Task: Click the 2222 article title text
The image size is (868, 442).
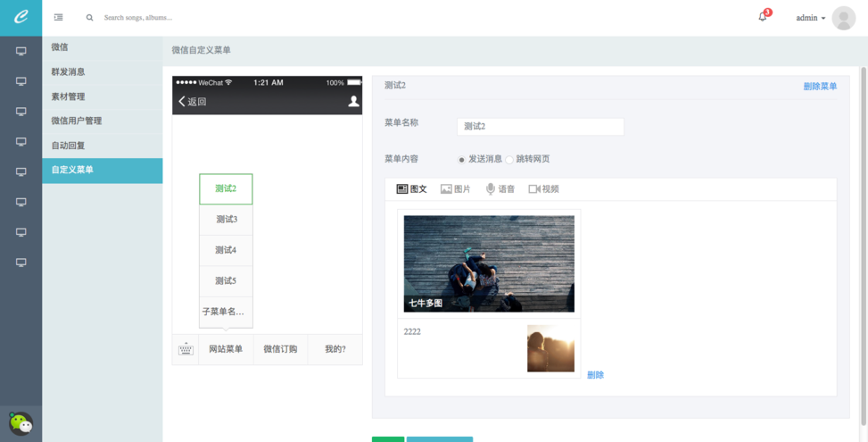Action: pyautogui.click(x=412, y=332)
